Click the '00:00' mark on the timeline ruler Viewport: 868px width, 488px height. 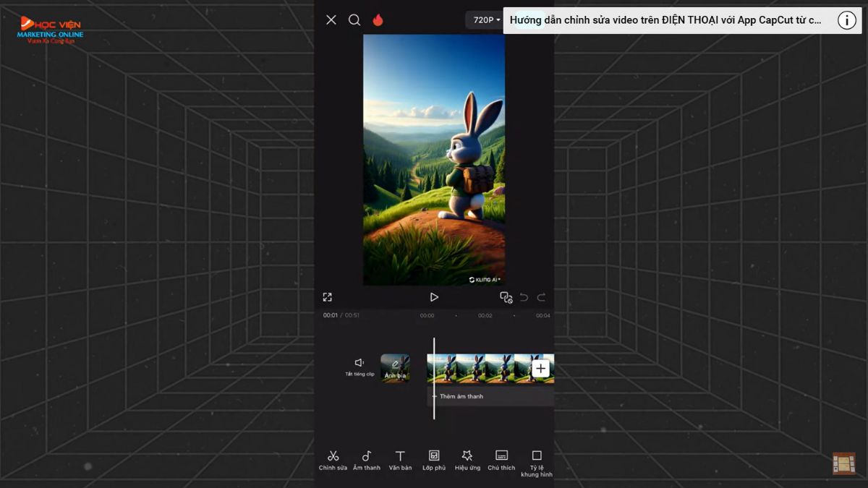pos(427,315)
